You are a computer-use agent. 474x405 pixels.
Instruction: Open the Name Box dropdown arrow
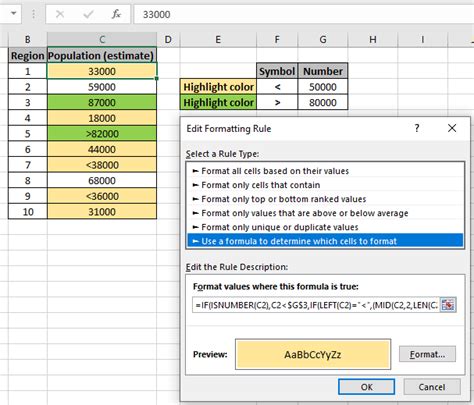[x=14, y=14]
